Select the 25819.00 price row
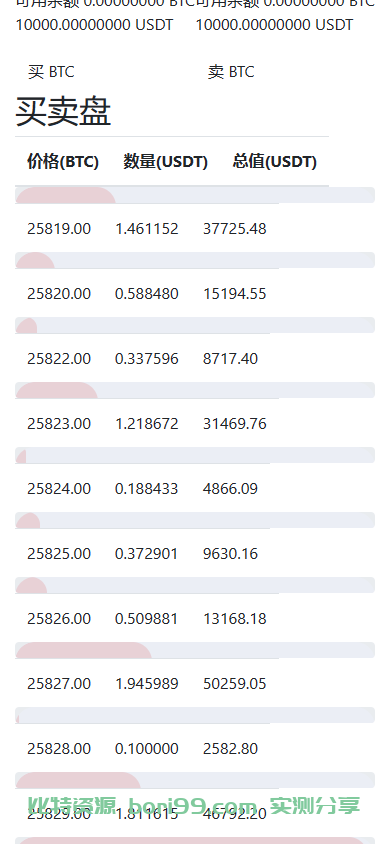The height and width of the screenshot is (844, 390). (x=147, y=229)
